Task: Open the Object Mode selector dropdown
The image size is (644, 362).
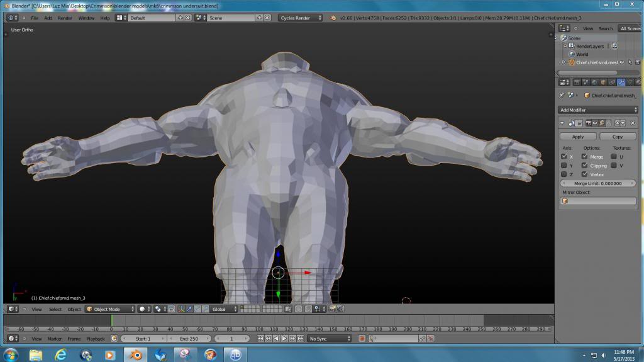Action: (111, 309)
